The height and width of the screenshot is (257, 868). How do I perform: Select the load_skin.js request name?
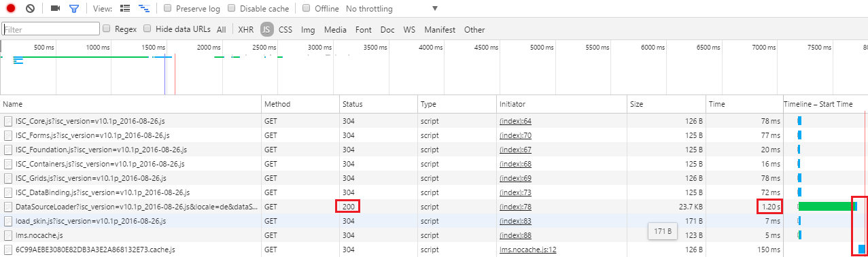[90, 221]
